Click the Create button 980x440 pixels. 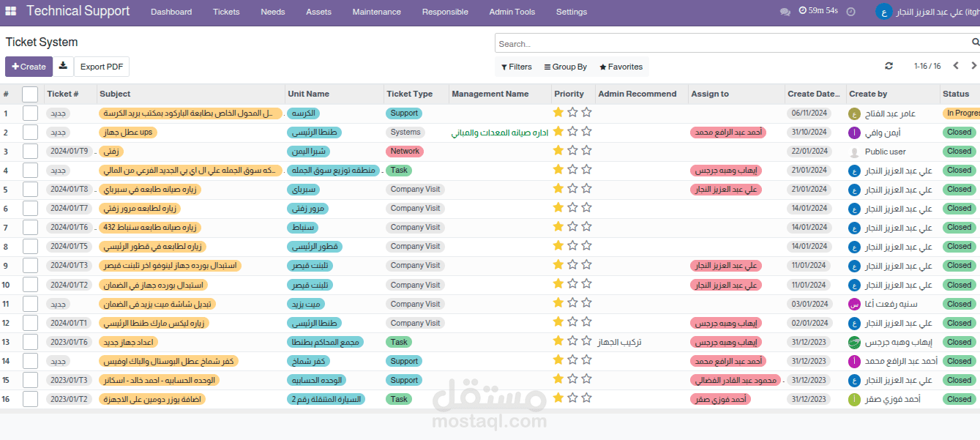click(29, 67)
